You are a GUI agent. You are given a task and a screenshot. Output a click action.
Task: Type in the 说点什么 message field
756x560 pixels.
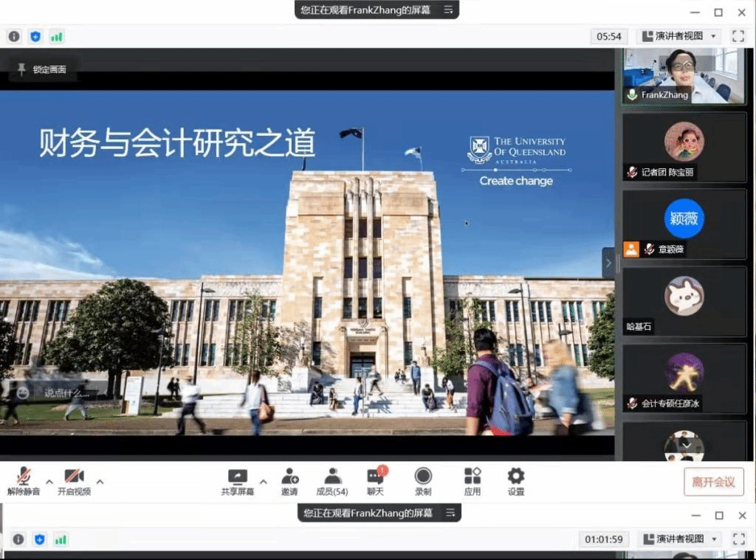click(66, 393)
